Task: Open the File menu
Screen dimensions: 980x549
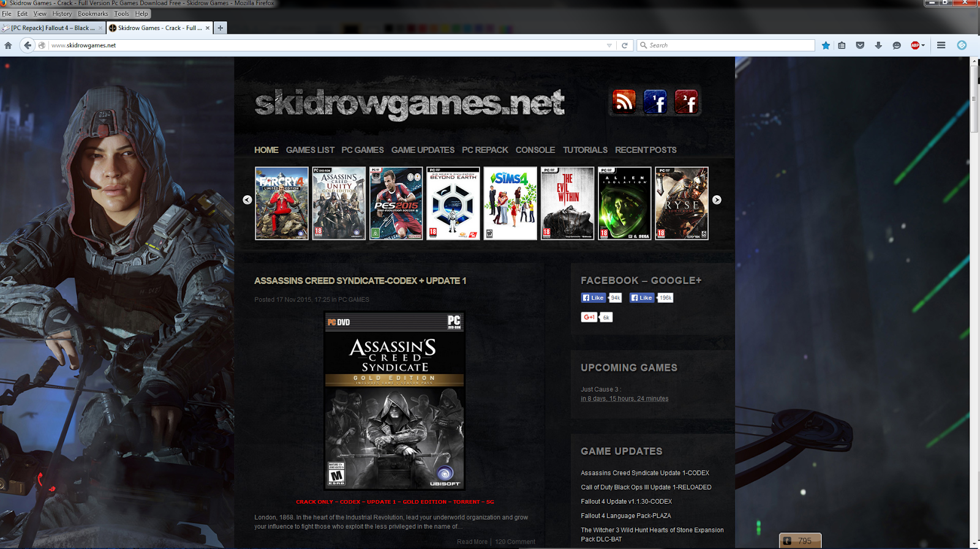Action: [x=7, y=13]
